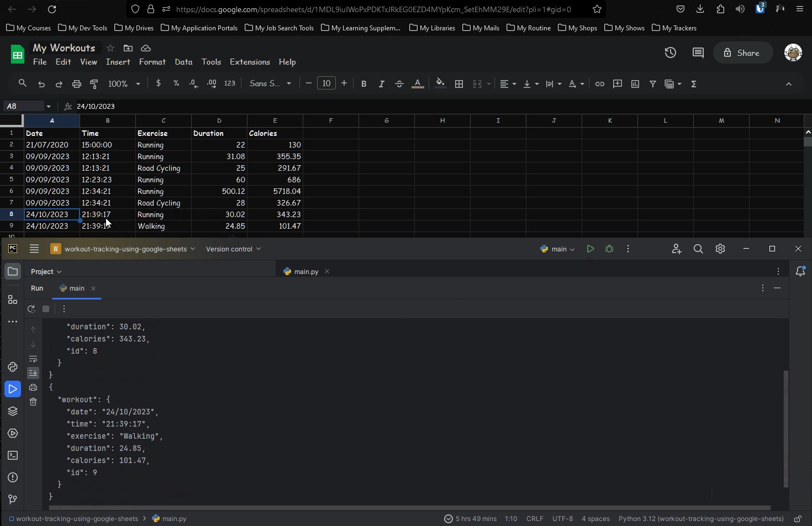Open the font family dropdown
812x526 pixels.
tap(270, 84)
